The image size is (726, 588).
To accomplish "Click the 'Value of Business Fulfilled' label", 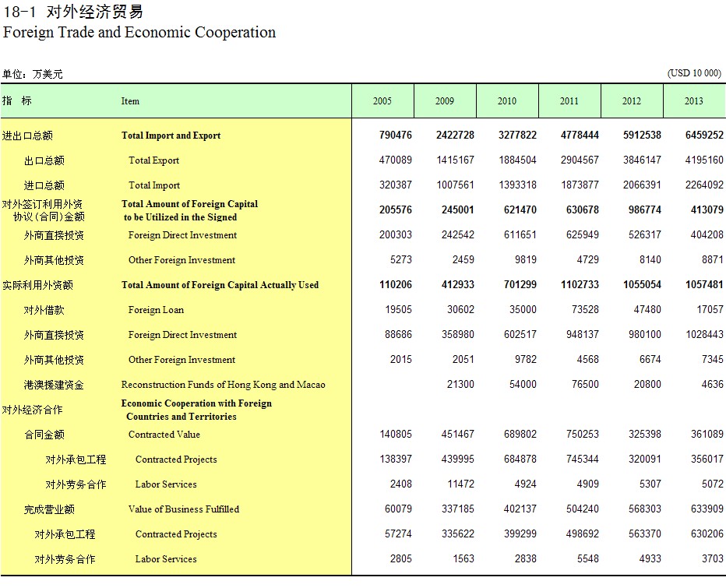I will tap(184, 509).
